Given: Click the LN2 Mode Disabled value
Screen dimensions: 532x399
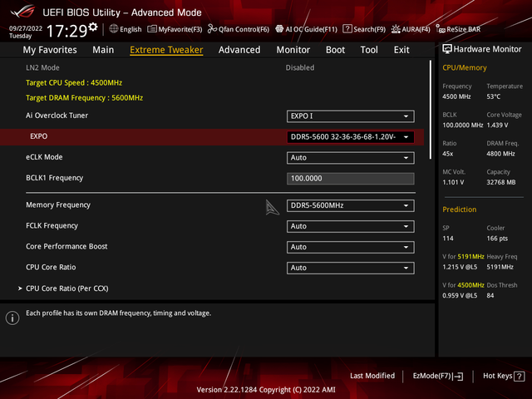Looking at the screenshot, I should 299,68.
